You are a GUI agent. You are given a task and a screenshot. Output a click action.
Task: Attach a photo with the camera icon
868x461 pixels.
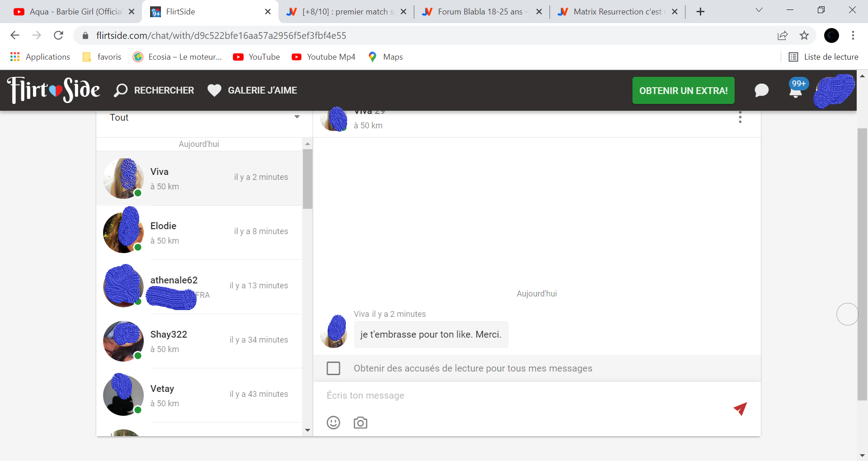pos(360,423)
